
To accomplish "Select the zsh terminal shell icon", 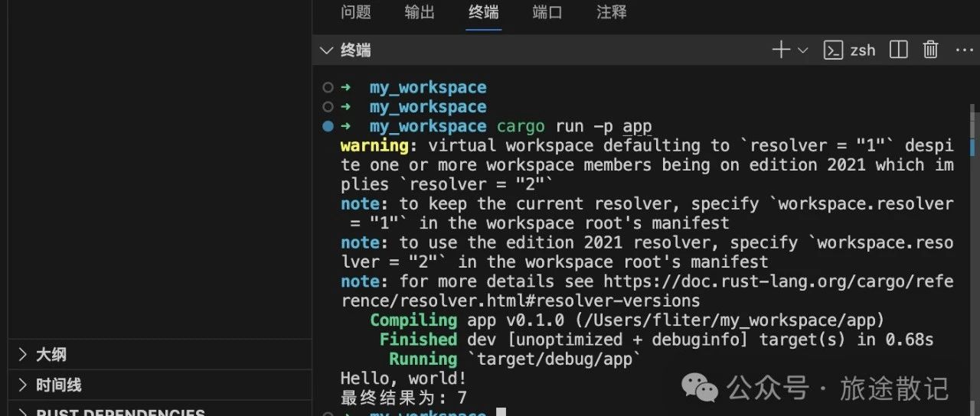I will coord(832,50).
